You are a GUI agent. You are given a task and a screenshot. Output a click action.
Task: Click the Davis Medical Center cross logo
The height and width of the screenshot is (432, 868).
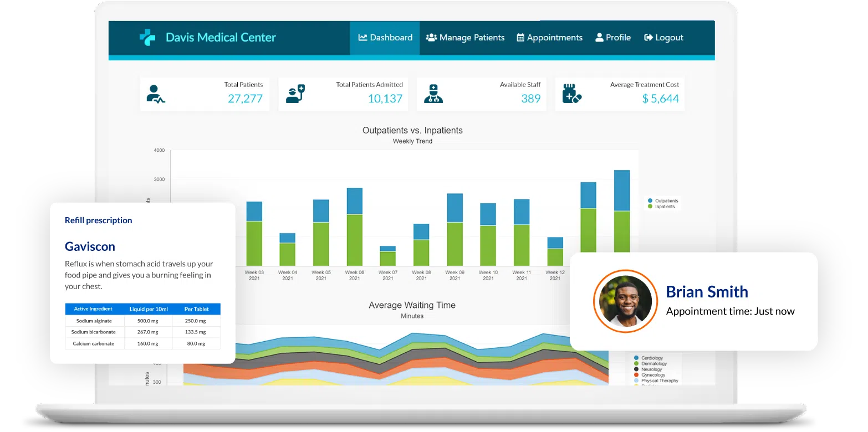[147, 38]
